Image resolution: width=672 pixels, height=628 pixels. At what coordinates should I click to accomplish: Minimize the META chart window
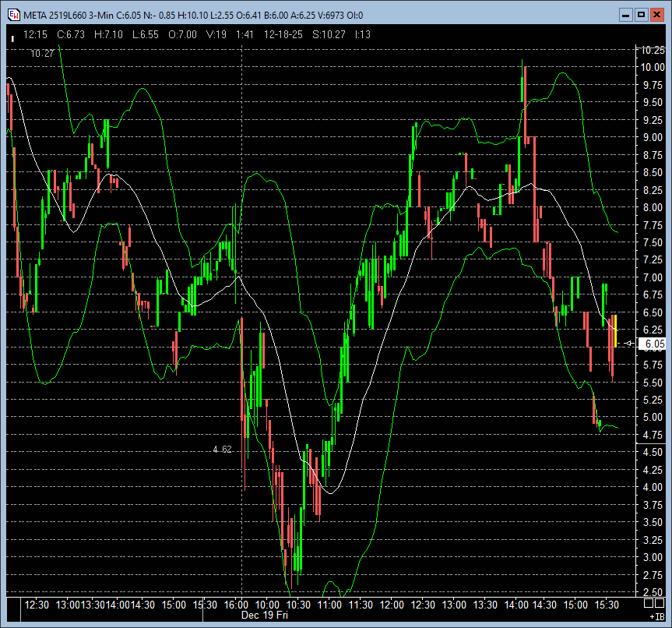(625, 14)
